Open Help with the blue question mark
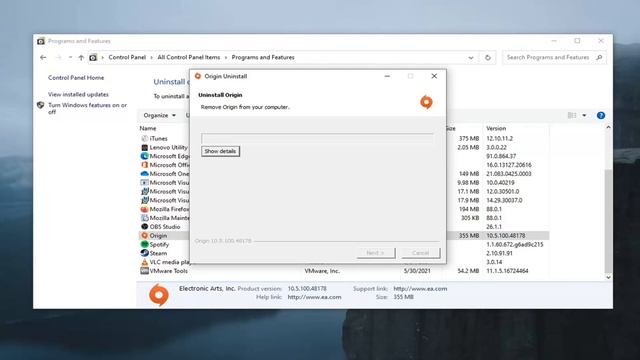640x360 pixels. (x=601, y=116)
